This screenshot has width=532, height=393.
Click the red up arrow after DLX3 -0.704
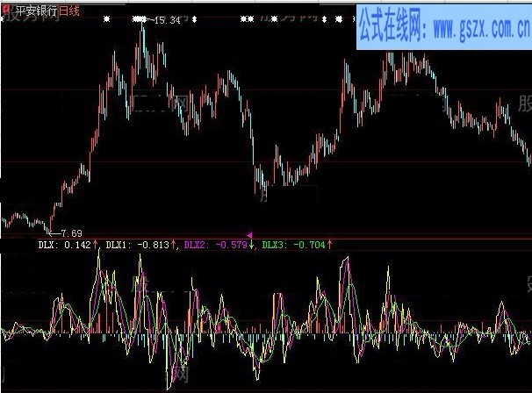coord(329,245)
